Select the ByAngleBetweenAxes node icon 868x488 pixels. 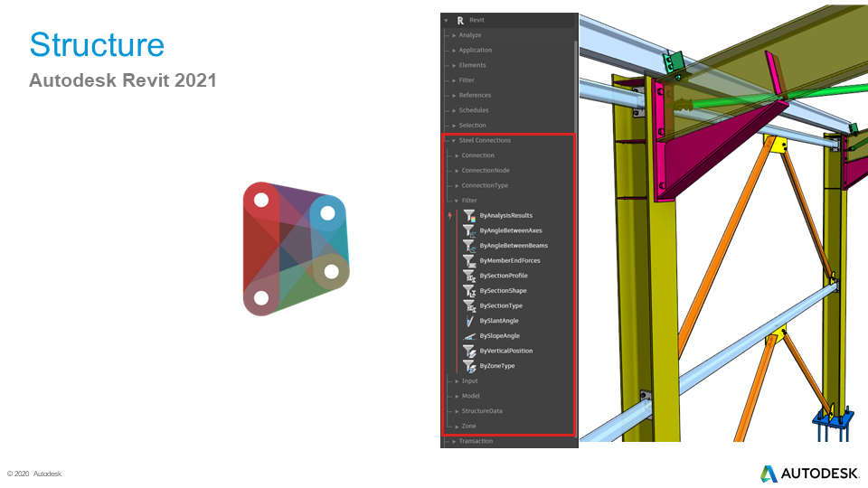click(469, 230)
